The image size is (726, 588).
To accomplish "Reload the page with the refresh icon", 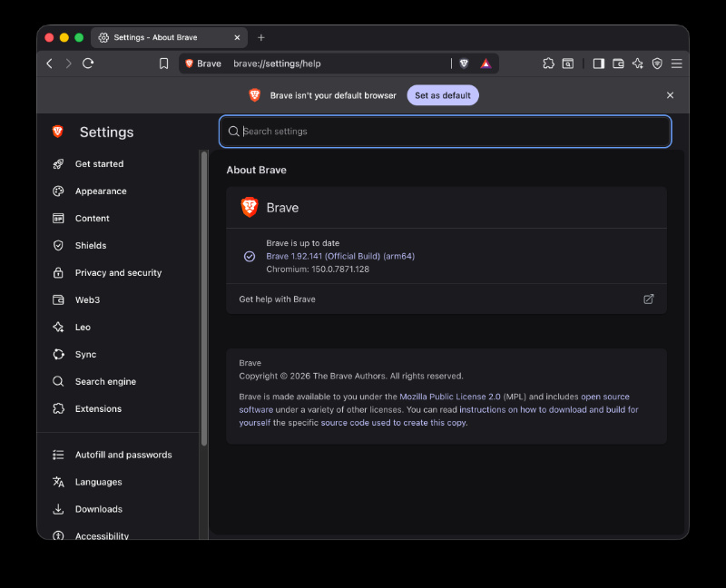I will [x=88, y=64].
